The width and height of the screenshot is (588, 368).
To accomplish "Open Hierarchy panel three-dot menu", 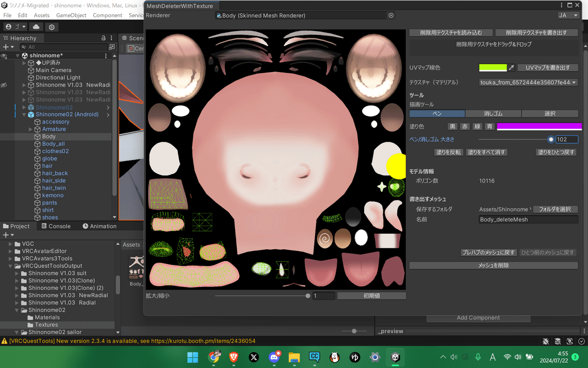I will click(x=112, y=38).
